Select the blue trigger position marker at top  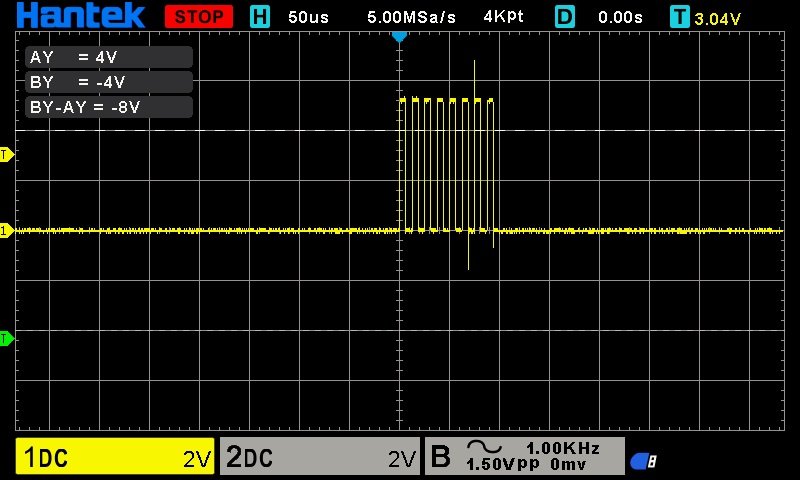tap(399, 37)
